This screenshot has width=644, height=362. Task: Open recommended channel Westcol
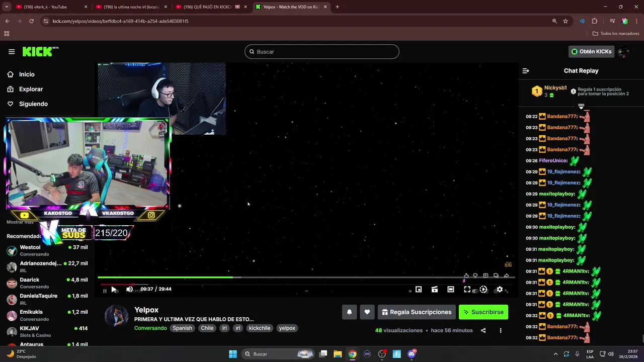(47, 250)
